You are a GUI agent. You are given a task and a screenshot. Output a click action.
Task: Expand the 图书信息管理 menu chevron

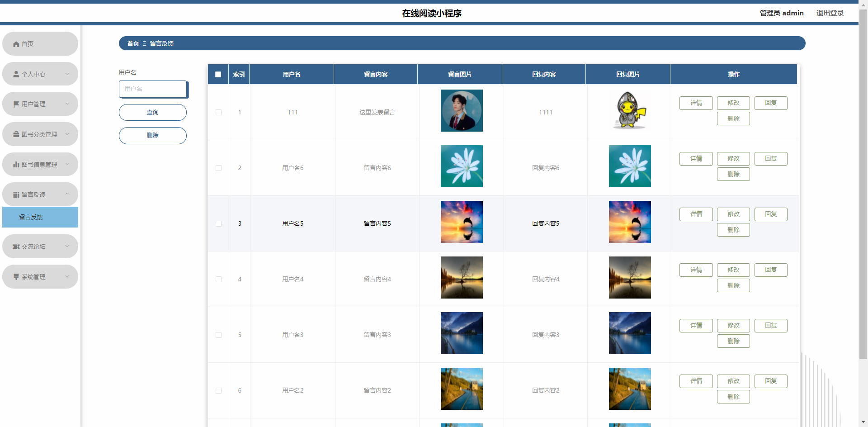pos(67,164)
